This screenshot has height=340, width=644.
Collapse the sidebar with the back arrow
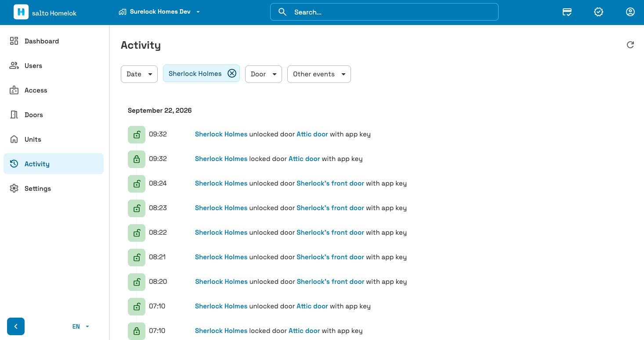(x=16, y=326)
